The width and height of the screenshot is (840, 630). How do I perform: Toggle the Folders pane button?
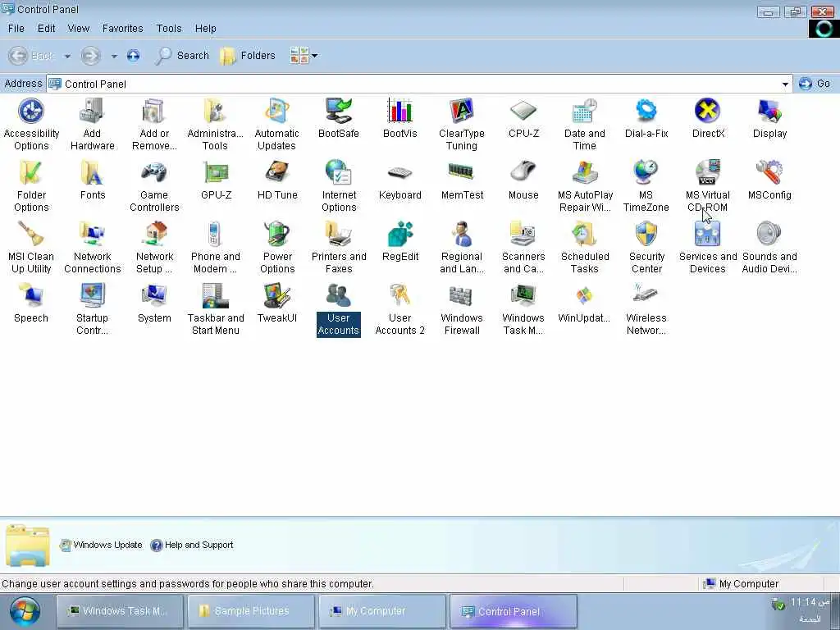[248, 55]
